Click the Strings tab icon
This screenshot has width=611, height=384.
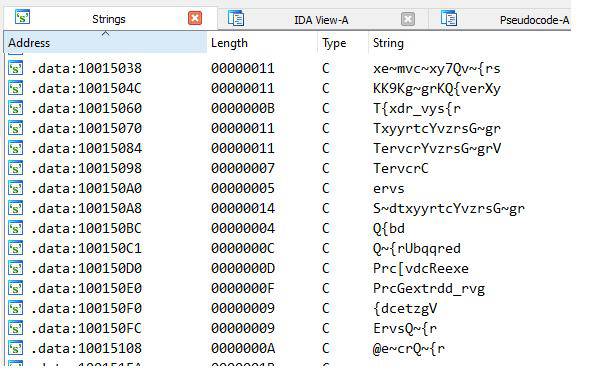pos(22,17)
